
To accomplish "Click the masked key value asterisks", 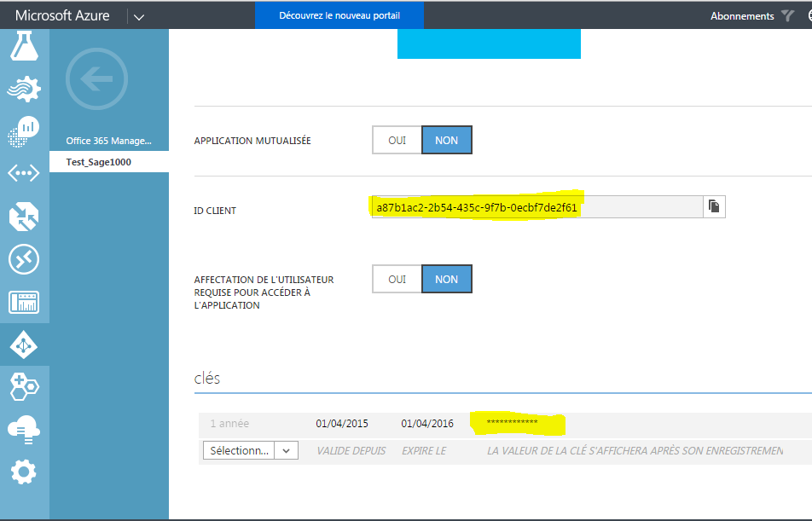I will [512, 423].
